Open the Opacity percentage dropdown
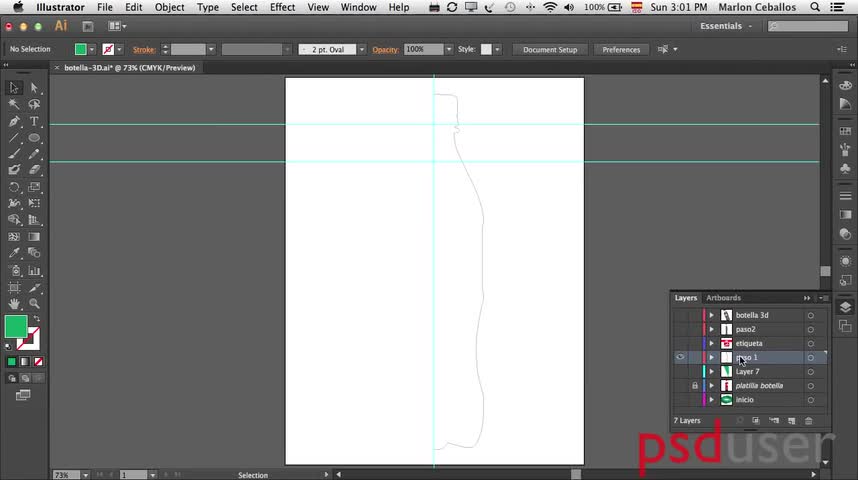 449,49
